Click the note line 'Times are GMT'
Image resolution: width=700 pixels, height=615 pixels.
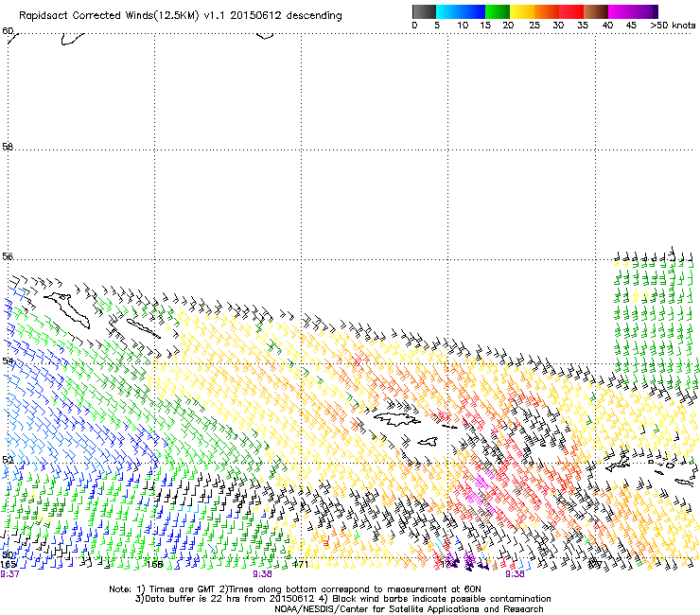(x=183, y=589)
